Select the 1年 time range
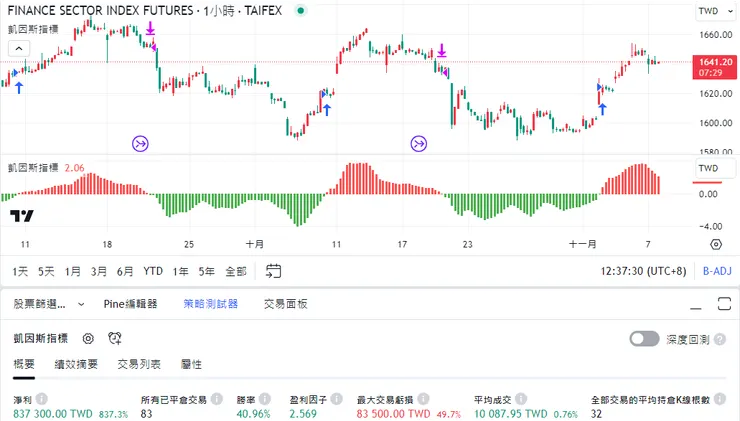The height and width of the screenshot is (421, 740). click(x=180, y=271)
